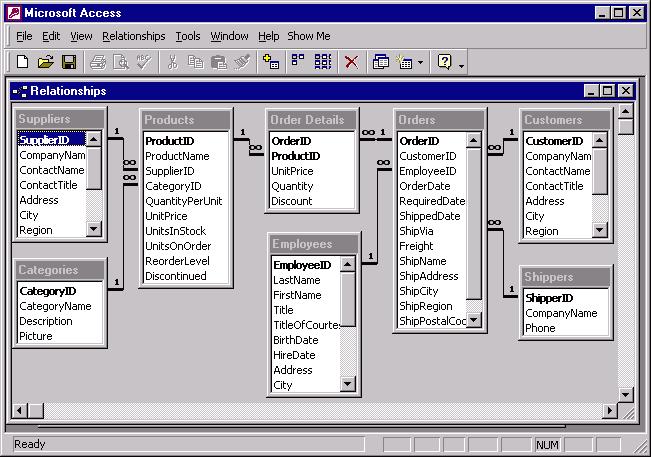Click the Orders list scrollbar thumb
Image resolution: width=651 pixels, height=457 pixels.
pos(474,223)
